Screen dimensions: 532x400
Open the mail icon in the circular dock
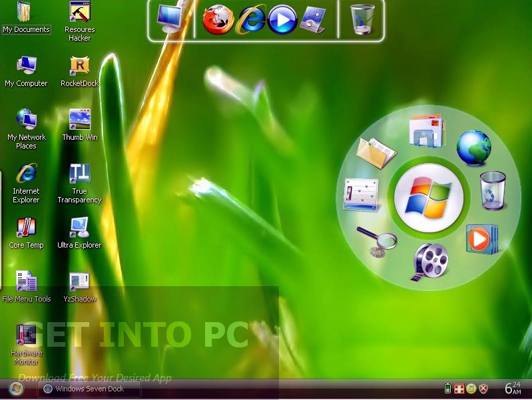click(x=427, y=131)
